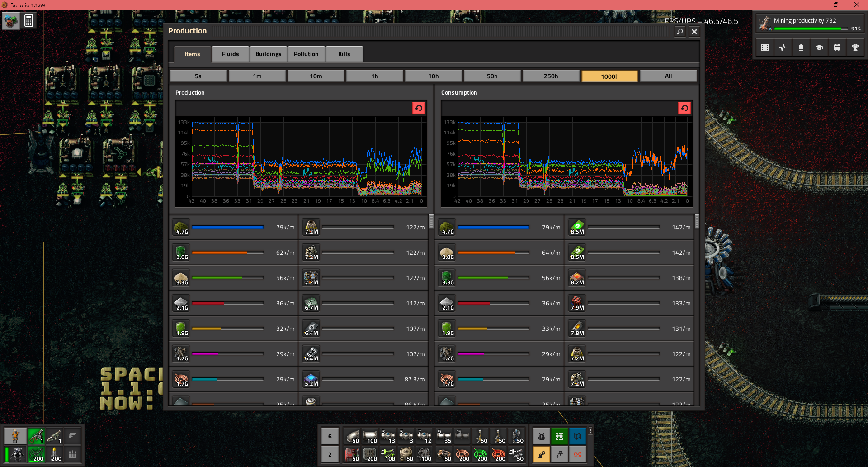Open the Items tab
Viewport: 868px width, 467px height.
tap(192, 54)
